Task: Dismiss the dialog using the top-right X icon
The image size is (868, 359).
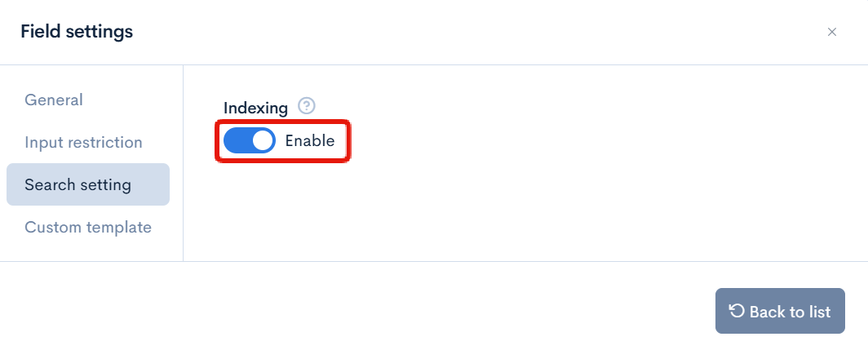Action: tap(832, 32)
